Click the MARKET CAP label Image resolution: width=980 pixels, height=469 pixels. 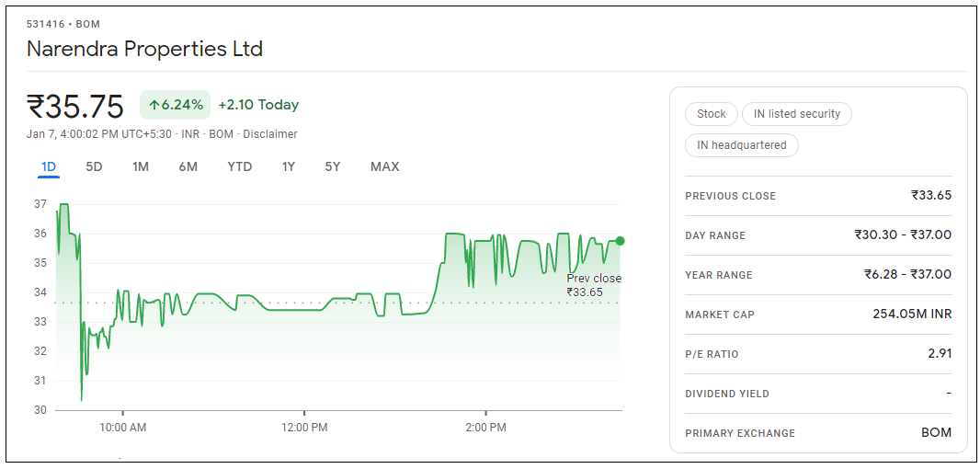click(x=720, y=315)
